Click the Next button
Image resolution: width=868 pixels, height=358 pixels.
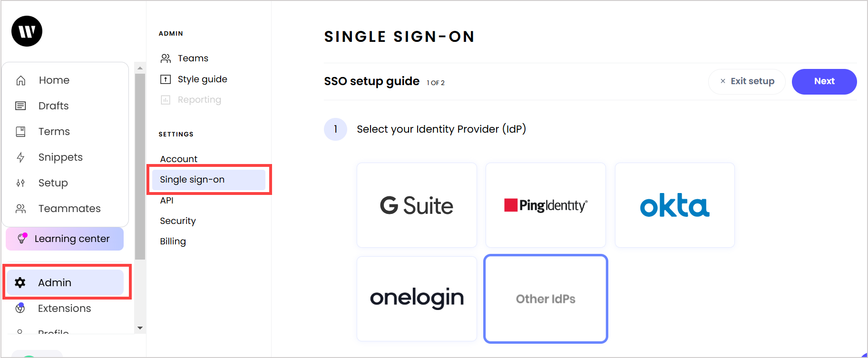[824, 81]
